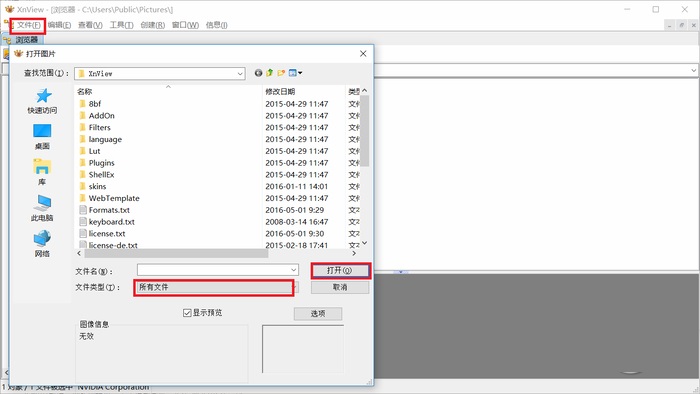
Task: Click horizontal scrollbar thumb in file list
Action: 176,253
